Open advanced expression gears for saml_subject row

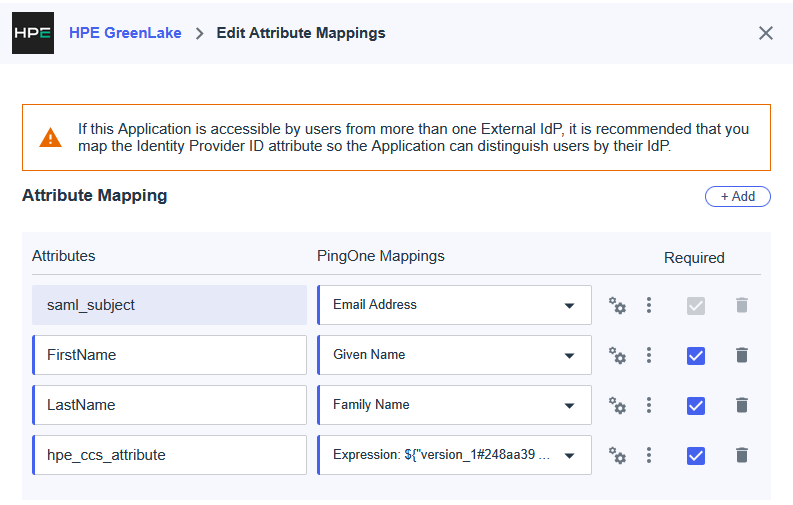click(617, 305)
